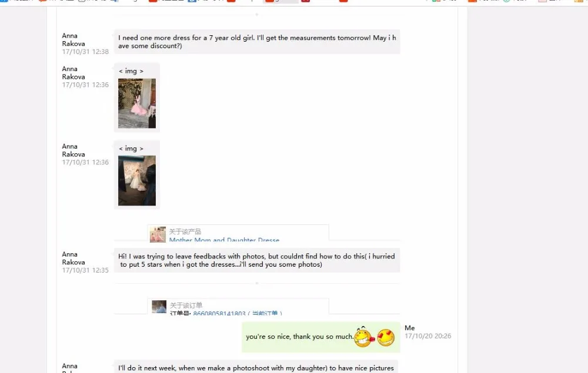Click the Me sender label
588x373 pixels.
409,328
